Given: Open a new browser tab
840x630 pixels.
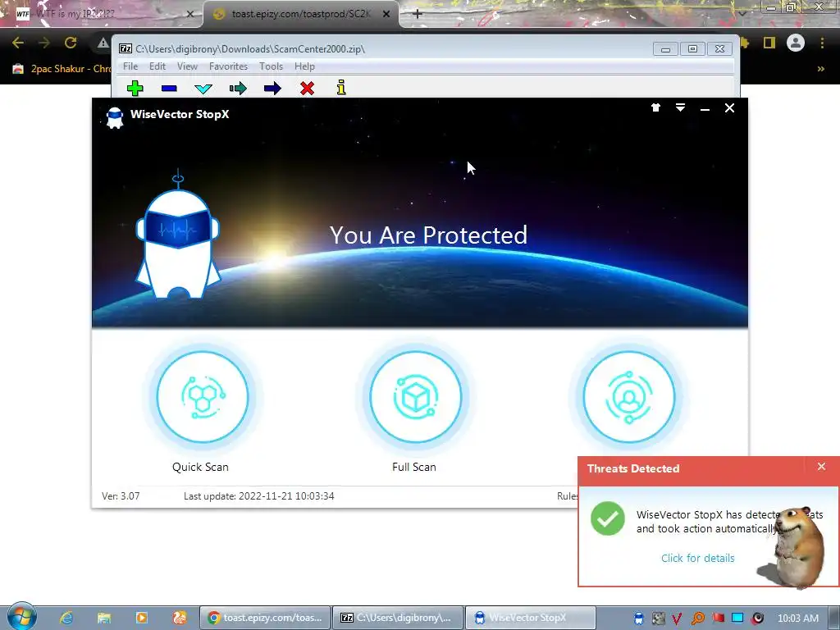Looking at the screenshot, I should [418, 14].
